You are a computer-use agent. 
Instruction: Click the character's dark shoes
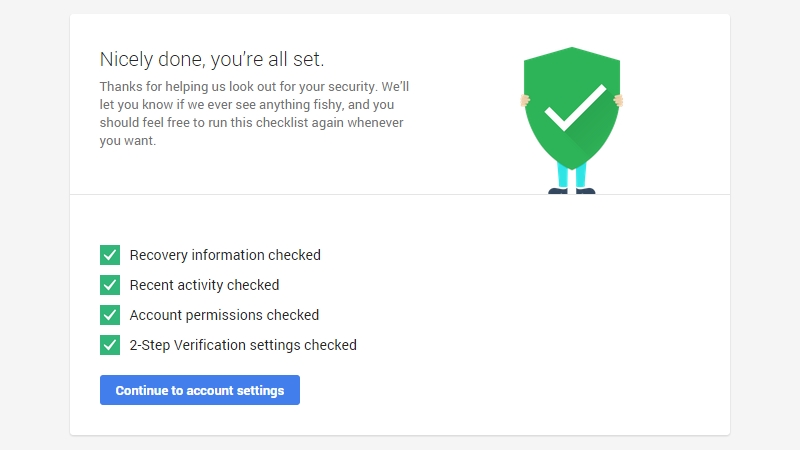(x=571, y=191)
